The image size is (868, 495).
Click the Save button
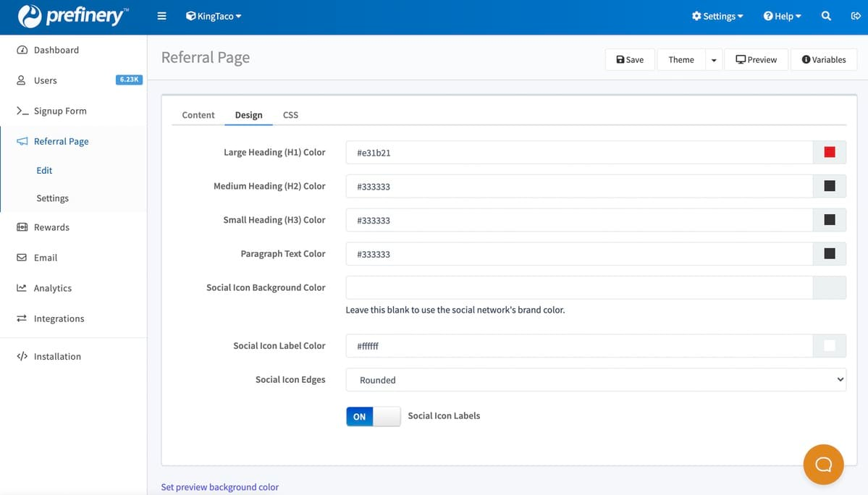click(x=630, y=60)
